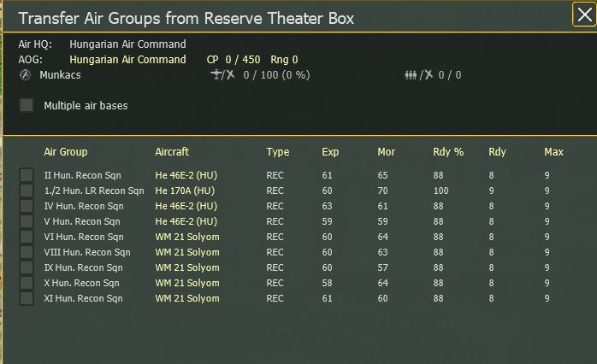Tick the V Hun. Recon Sqn checkbox
597x364 pixels.
(27, 221)
